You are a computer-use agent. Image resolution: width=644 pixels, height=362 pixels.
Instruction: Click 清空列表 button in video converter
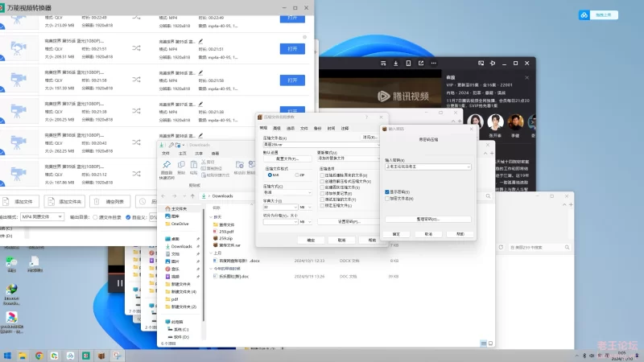click(109, 202)
